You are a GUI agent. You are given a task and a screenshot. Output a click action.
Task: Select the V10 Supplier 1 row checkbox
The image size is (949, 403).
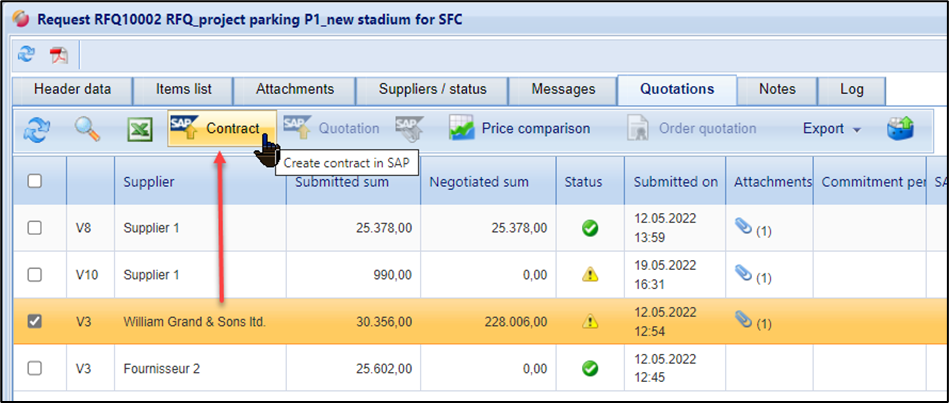[35, 274]
